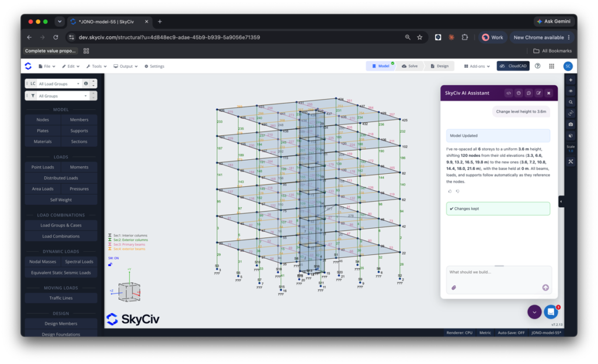
Task: Open the Add-ons dropdown
Action: (x=477, y=66)
